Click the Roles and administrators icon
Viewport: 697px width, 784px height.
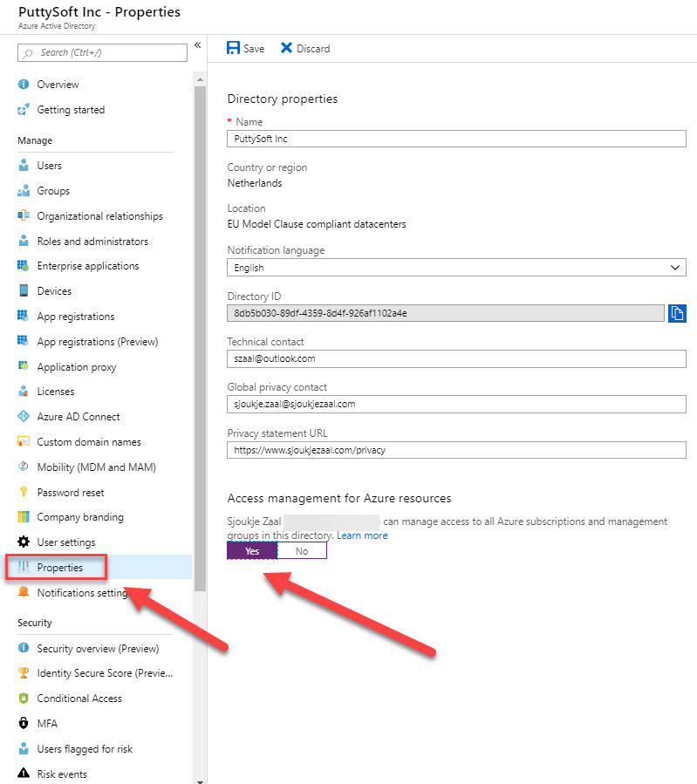click(x=24, y=241)
